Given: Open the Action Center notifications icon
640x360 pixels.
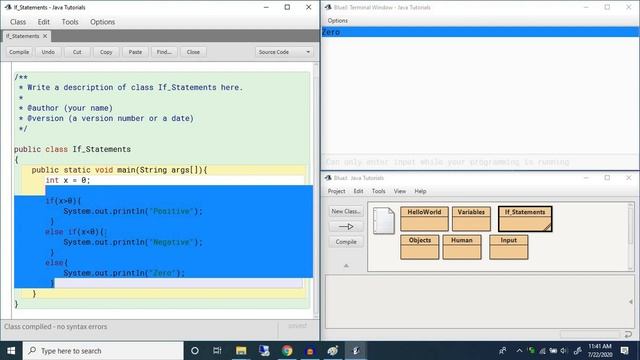Looking at the screenshot, I should point(624,351).
